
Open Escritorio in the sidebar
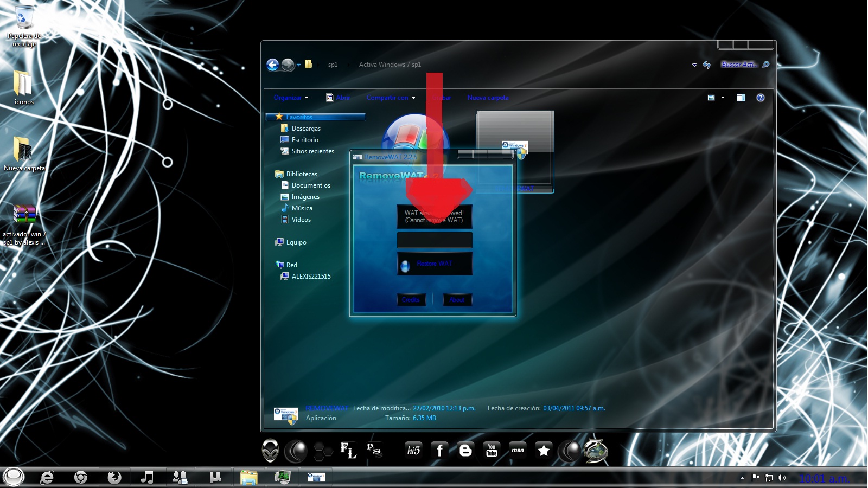click(305, 140)
